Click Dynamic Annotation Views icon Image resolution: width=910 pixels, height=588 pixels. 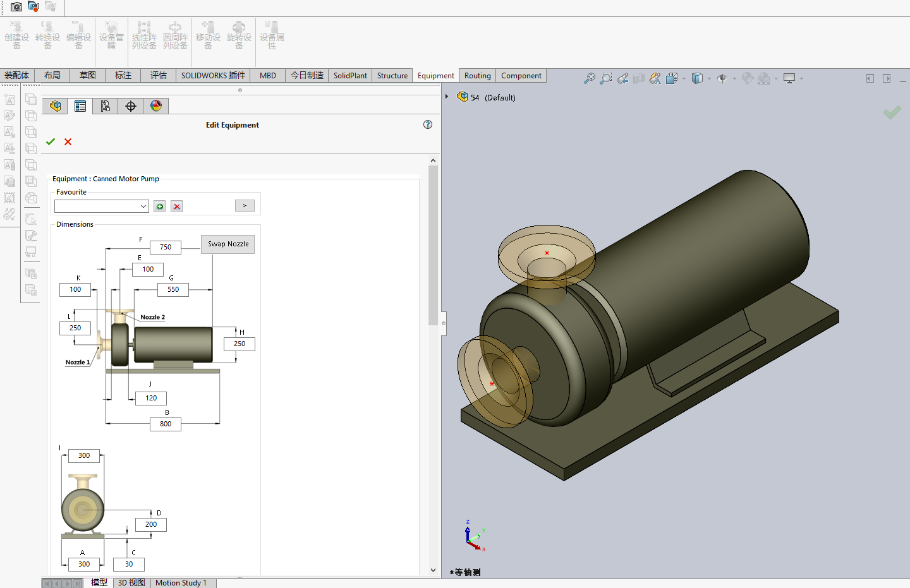pyautogui.click(x=655, y=78)
